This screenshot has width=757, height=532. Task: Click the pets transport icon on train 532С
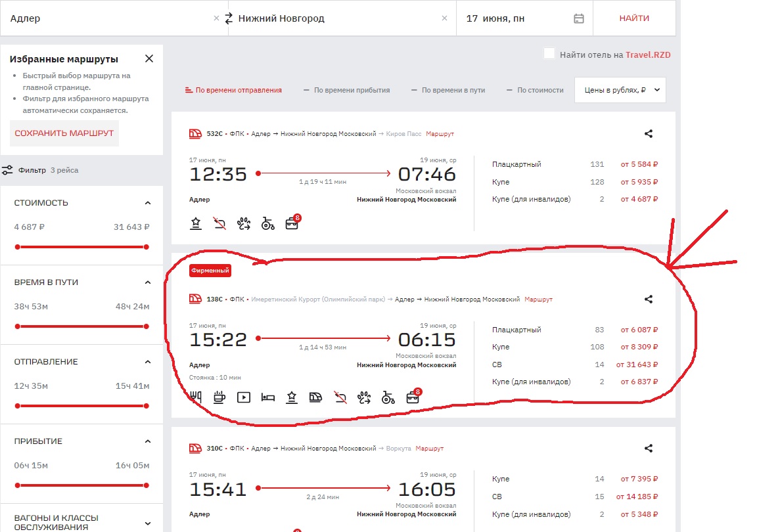244,224
